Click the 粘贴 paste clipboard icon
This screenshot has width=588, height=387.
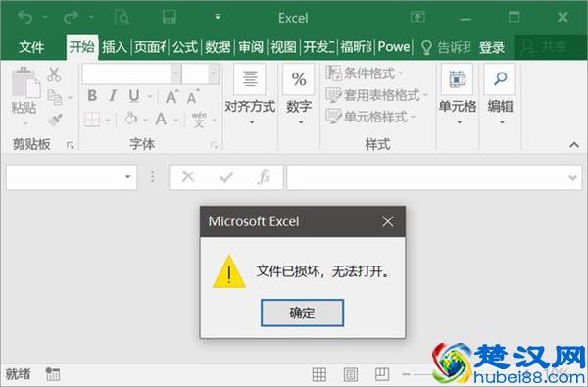(25, 83)
